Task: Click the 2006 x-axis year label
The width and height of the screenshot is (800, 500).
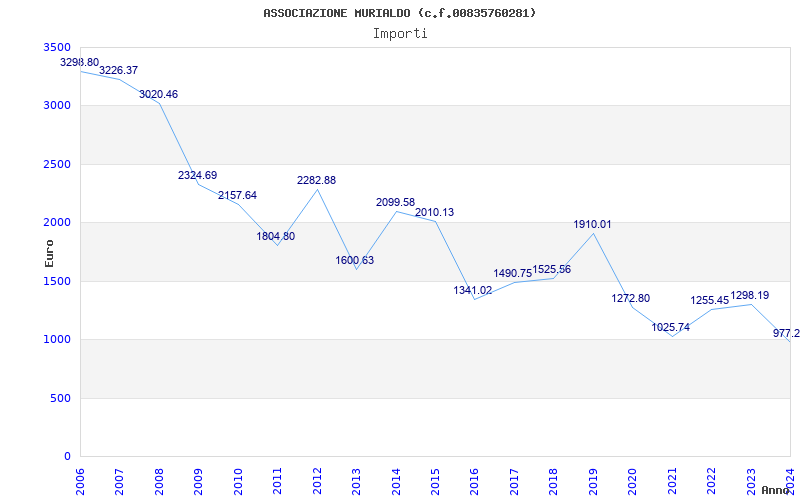Action: click(x=80, y=482)
